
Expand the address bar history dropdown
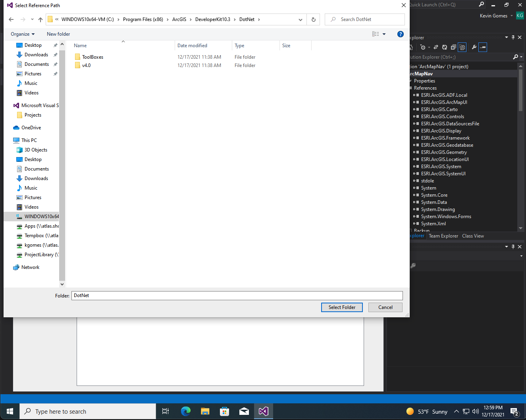(301, 19)
